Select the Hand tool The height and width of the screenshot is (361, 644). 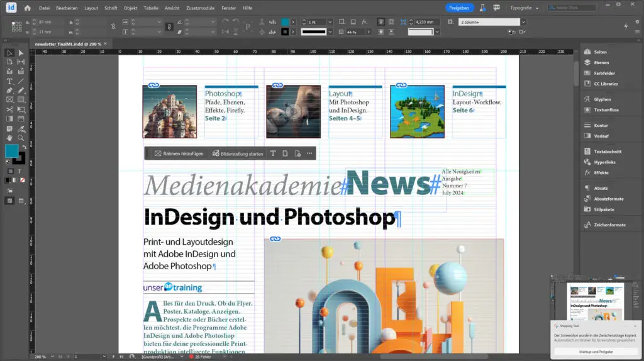coord(9,138)
